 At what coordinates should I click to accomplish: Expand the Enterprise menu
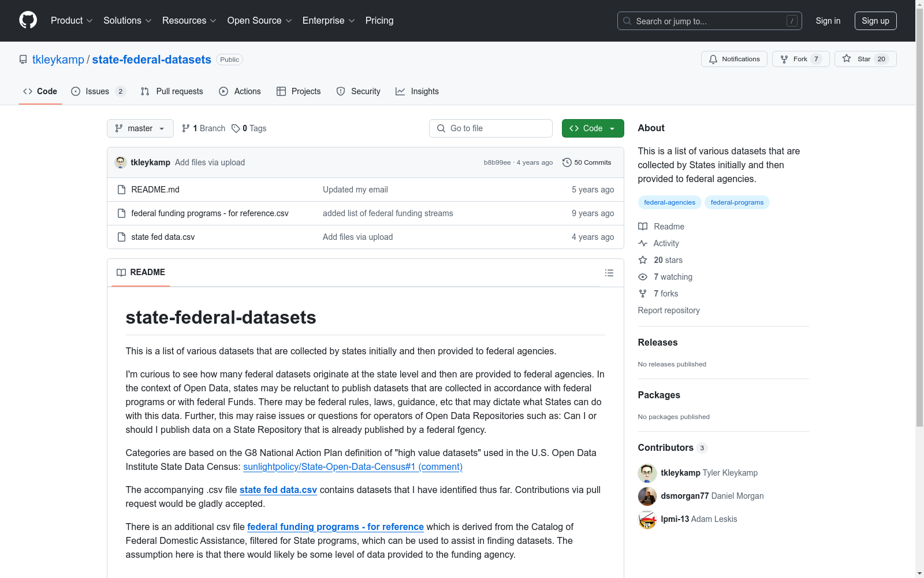[329, 21]
